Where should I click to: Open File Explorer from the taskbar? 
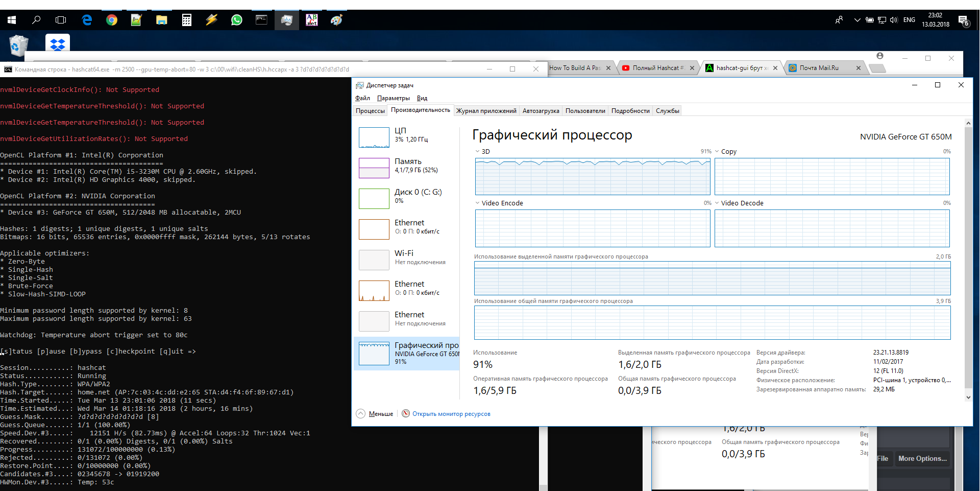(161, 20)
